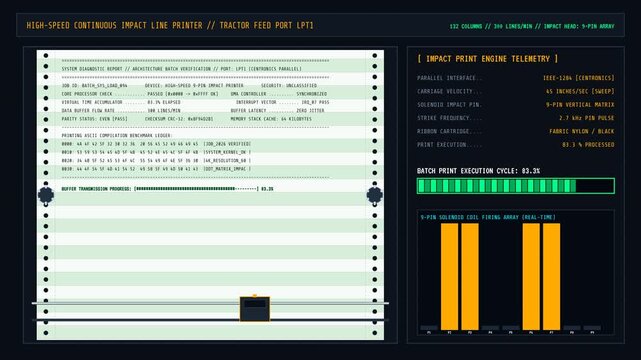Screen dimensions: 641x360
Task: Click the 132 columns spec text in header
Action: click(532, 26)
